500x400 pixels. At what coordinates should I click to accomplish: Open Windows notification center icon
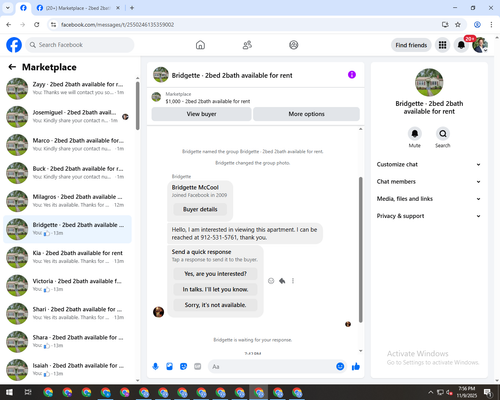(488, 392)
